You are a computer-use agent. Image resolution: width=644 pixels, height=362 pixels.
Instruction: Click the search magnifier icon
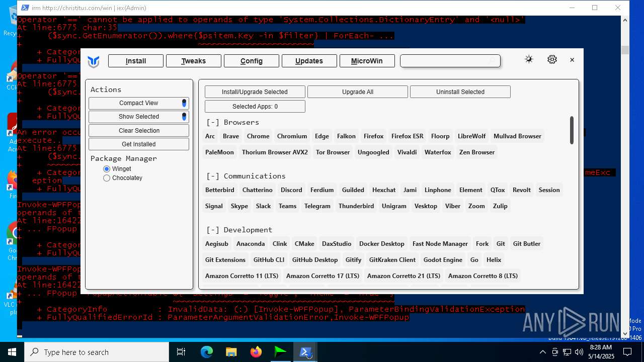click(x=493, y=61)
